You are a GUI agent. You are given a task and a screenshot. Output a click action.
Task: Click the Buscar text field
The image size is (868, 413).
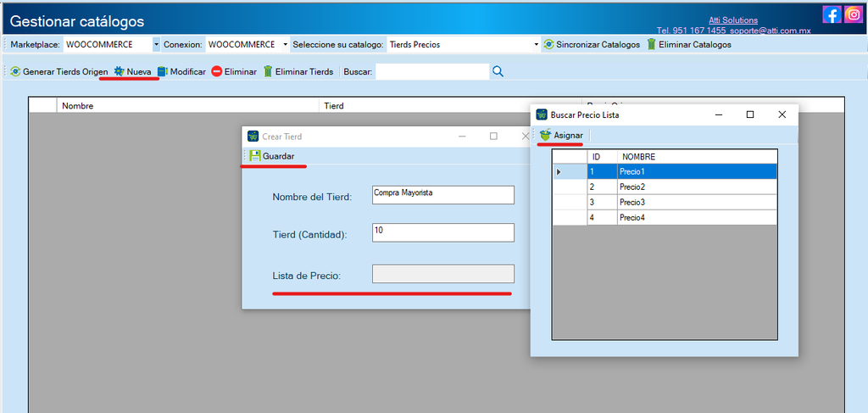click(432, 71)
